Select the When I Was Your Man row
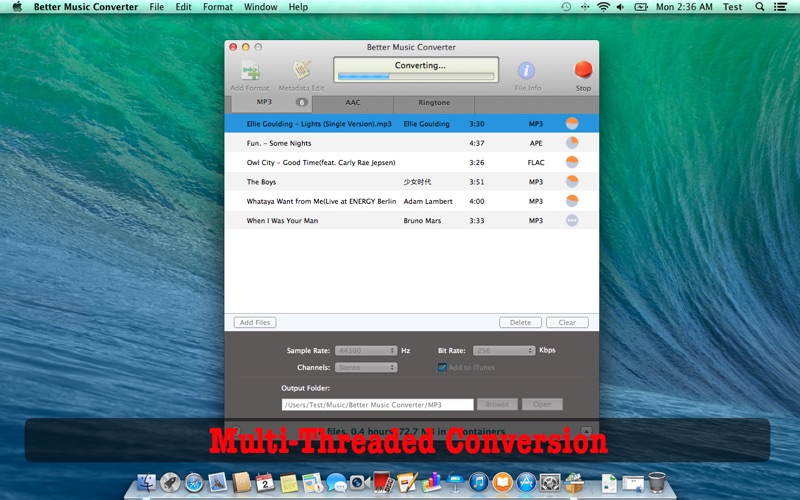Image resolution: width=800 pixels, height=500 pixels. point(412,220)
